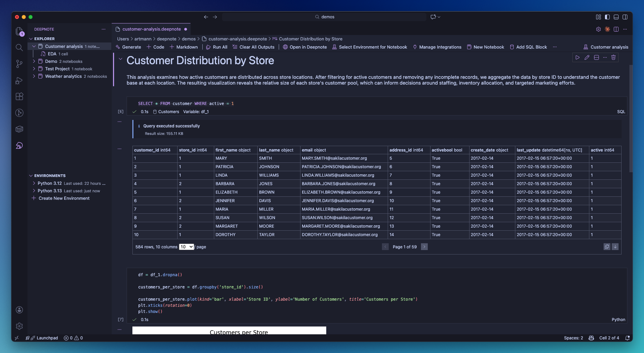Toggle the primary side bar visibility
The height and width of the screenshot is (353, 644).
coord(607,17)
